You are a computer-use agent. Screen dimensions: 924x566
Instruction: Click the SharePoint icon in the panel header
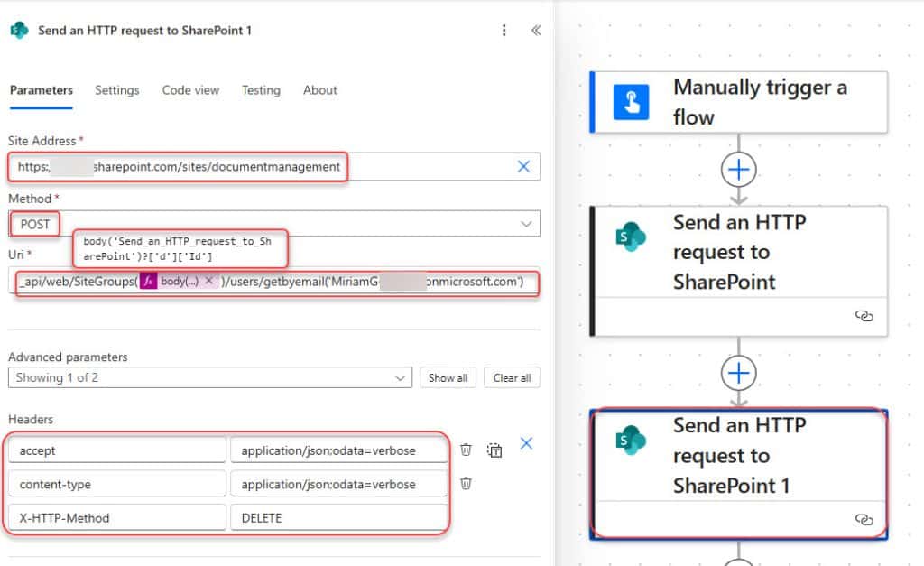(18, 30)
